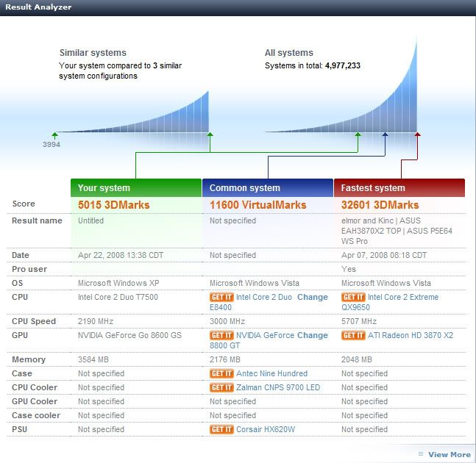
Task: Click GET IT badge for NVIDIA GeForce 8800 GT
Action: coord(221,335)
